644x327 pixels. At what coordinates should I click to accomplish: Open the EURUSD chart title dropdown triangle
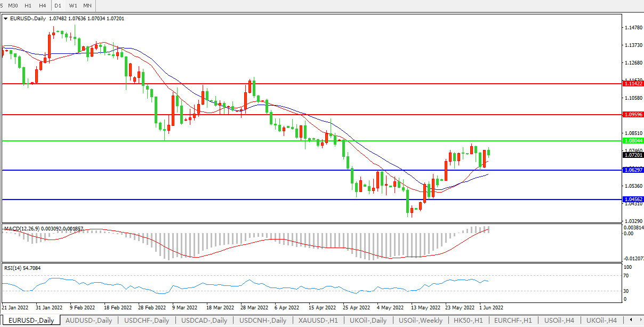coord(6,18)
